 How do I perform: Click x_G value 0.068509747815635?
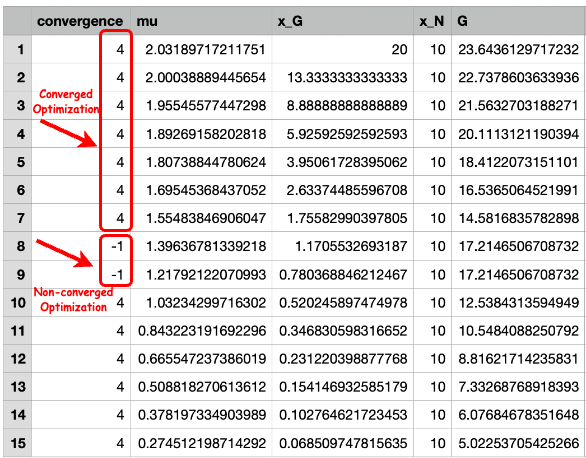point(343,443)
